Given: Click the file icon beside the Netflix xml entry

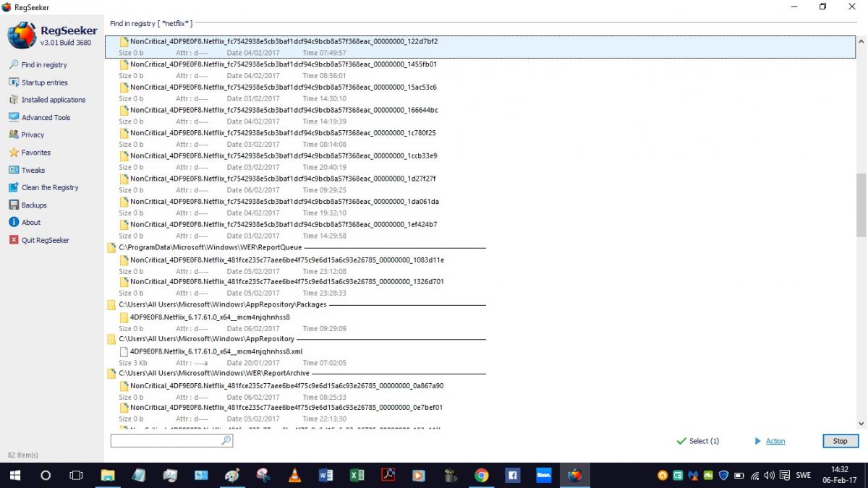Looking at the screenshot, I should click(x=124, y=351).
